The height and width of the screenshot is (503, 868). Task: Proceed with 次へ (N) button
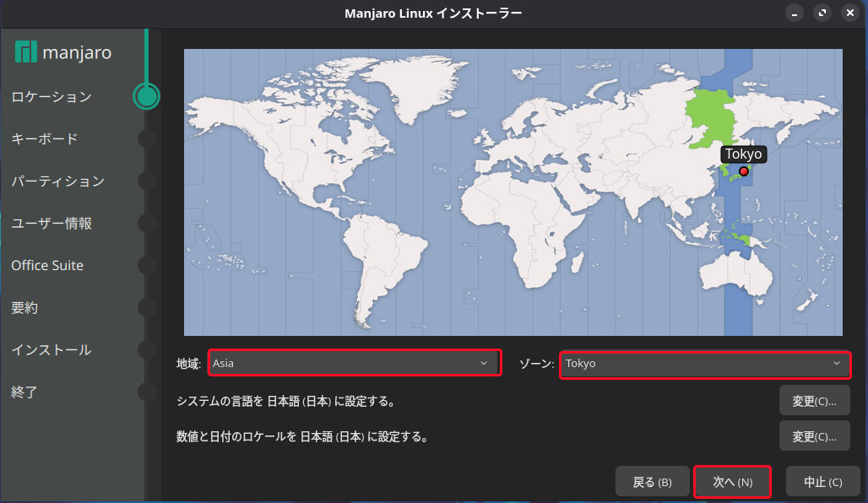pyautogui.click(x=732, y=482)
